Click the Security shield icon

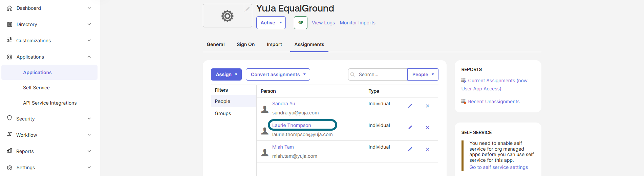pyautogui.click(x=9, y=118)
